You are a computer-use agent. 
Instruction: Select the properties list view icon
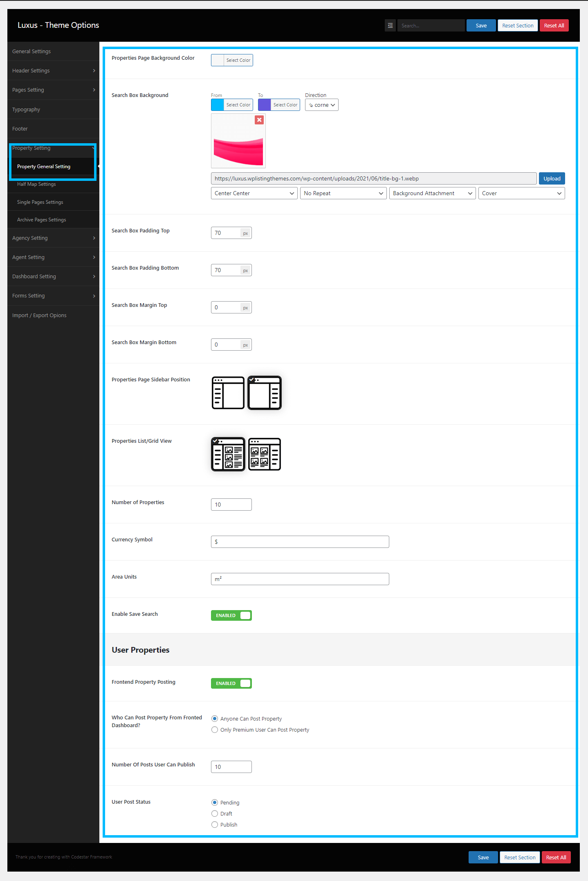(228, 454)
